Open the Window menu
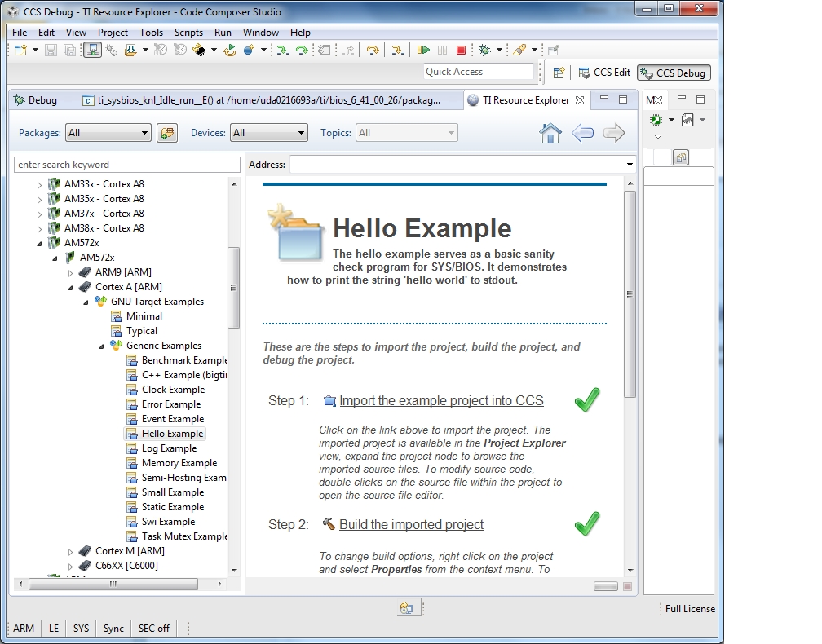Viewport: 822px width, 644px height. coord(260,33)
